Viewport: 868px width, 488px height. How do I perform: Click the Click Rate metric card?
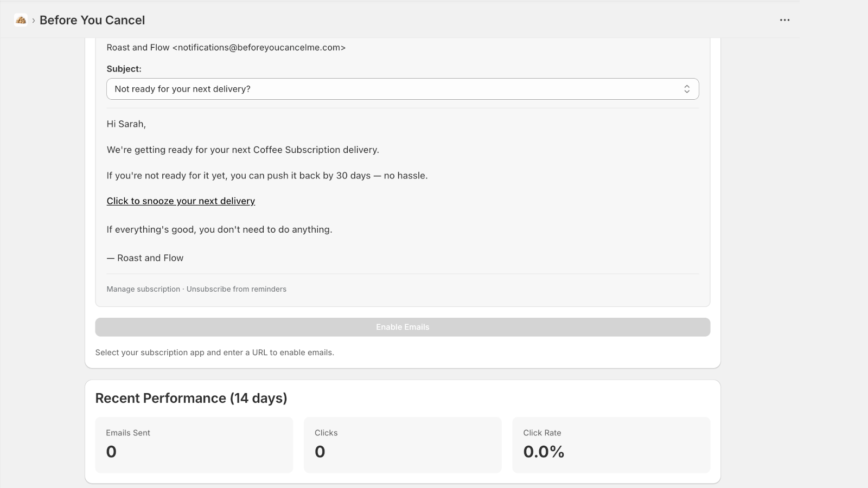(x=611, y=445)
